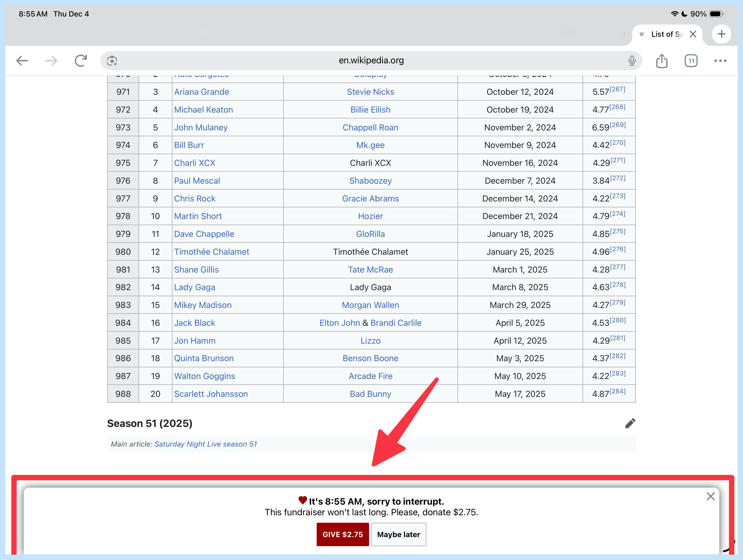Open the tab switcher showing 11 tabs
Image resolution: width=743 pixels, height=560 pixels.
click(x=691, y=61)
